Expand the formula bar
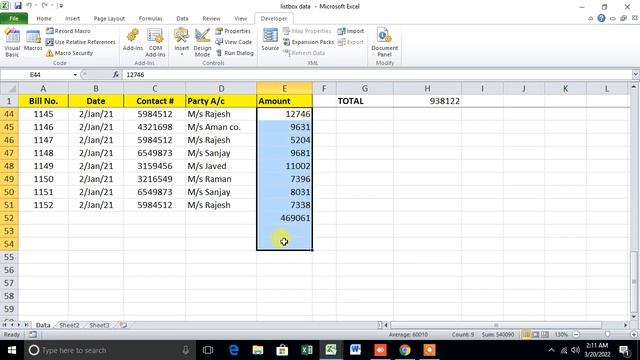This screenshot has height=360, width=640. coord(636,75)
